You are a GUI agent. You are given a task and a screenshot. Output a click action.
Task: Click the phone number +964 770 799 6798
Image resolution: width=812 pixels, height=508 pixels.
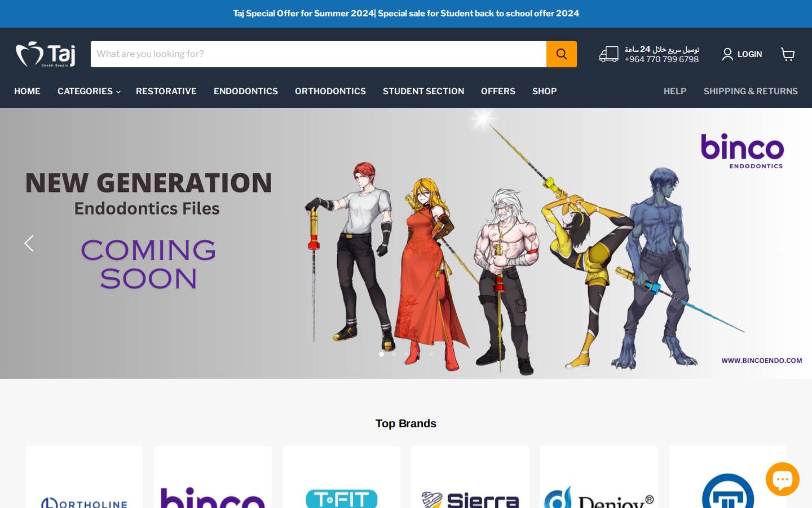pyautogui.click(x=661, y=59)
